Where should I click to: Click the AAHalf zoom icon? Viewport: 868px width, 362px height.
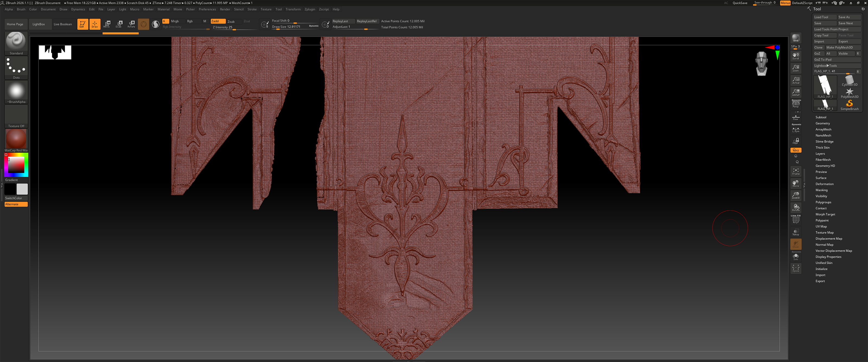click(796, 92)
